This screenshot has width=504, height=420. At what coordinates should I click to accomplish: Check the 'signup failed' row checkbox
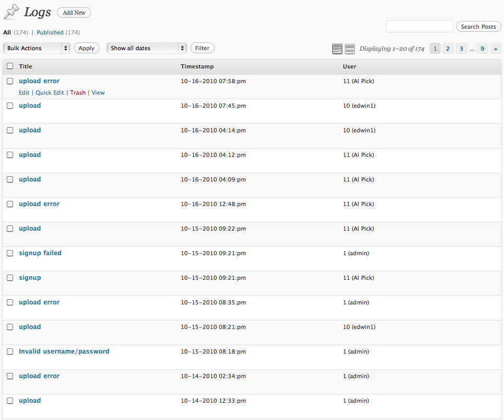10,253
